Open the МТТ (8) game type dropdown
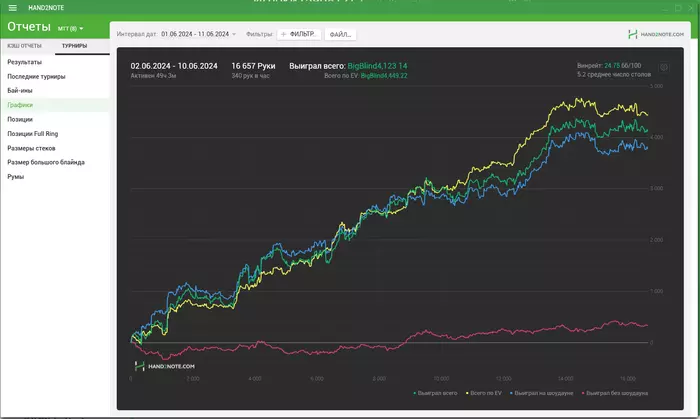The image size is (700, 419). coord(71,29)
